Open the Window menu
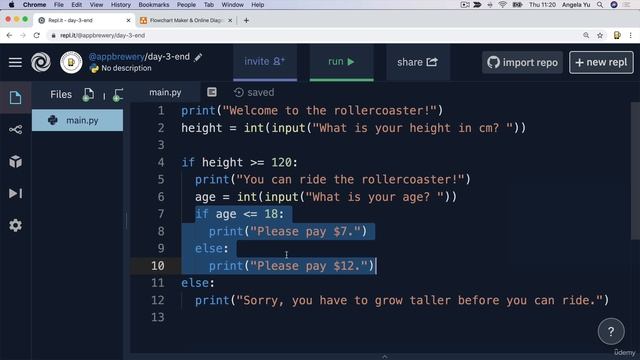Viewport: 640px width, 360px height. (233, 5)
